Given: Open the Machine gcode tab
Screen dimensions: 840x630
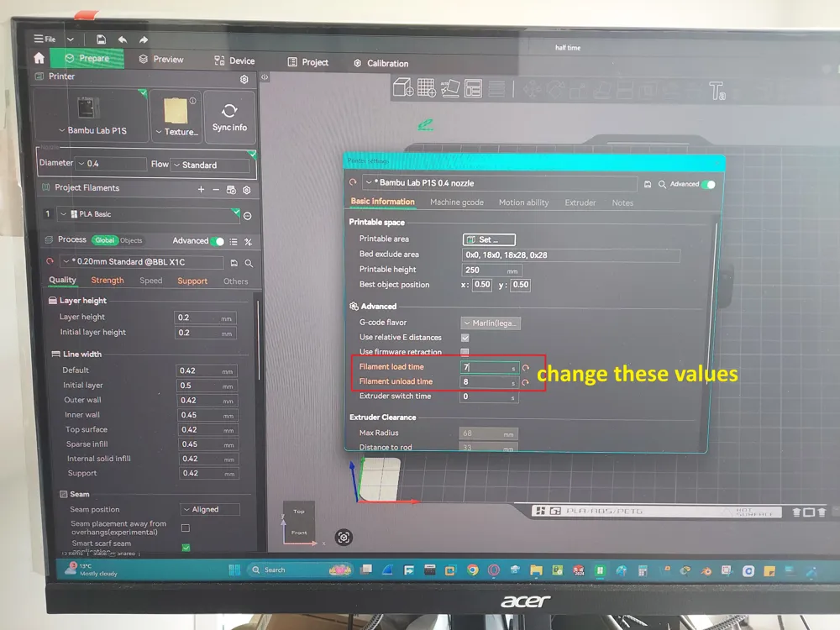Looking at the screenshot, I should pos(457,202).
